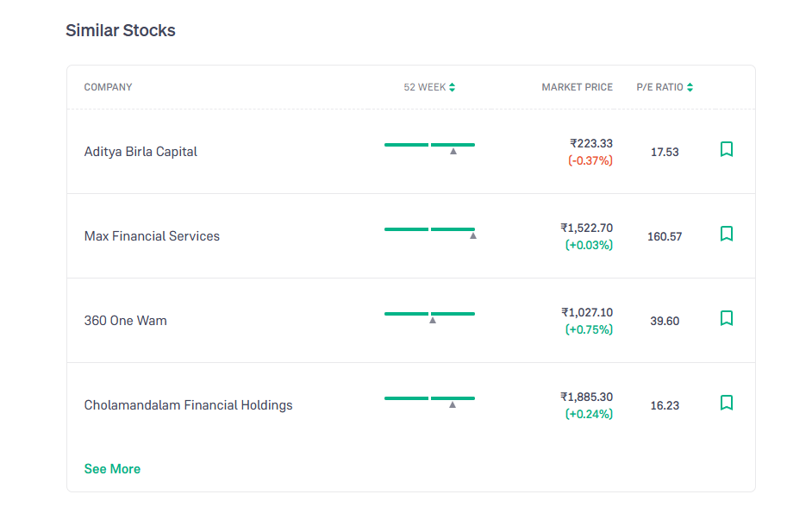Select the ₹223.33 market price
The height and width of the screenshot is (507, 812).
[590, 143]
